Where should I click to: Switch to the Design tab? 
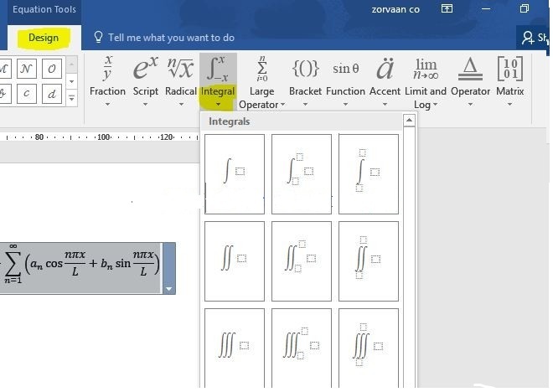pyautogui.click(x=44, y=38)
